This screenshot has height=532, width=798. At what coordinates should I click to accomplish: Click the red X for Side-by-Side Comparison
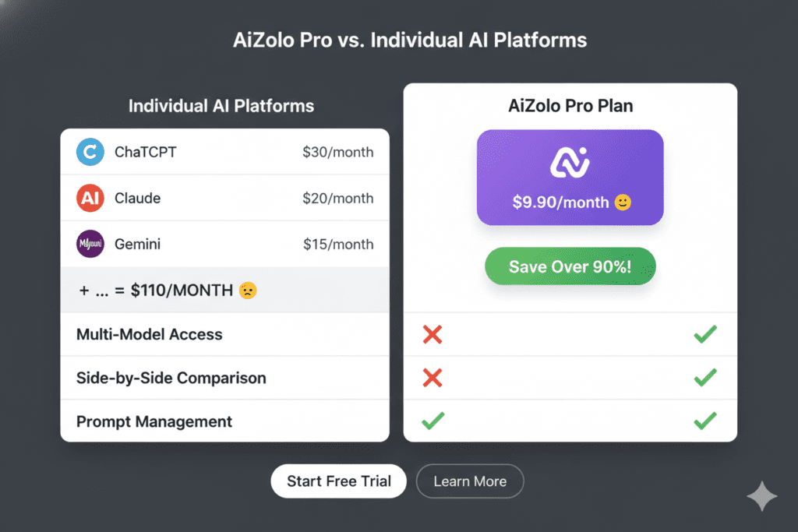click(433, 378)
